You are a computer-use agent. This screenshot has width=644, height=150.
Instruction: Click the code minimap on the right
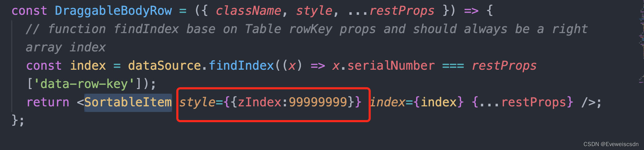pyautogui.click(x=642, y=42)
